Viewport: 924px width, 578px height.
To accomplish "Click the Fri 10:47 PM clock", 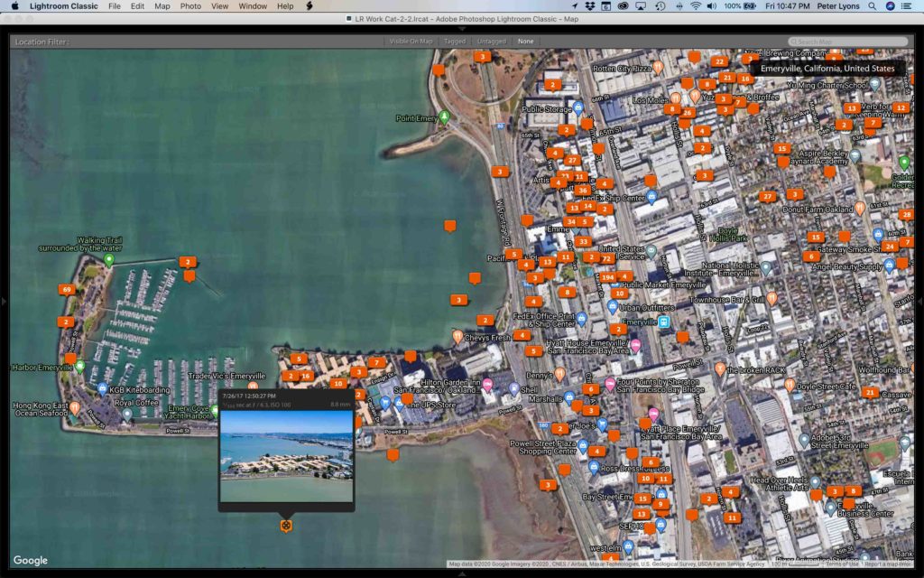I will click(x=787, y=6).
